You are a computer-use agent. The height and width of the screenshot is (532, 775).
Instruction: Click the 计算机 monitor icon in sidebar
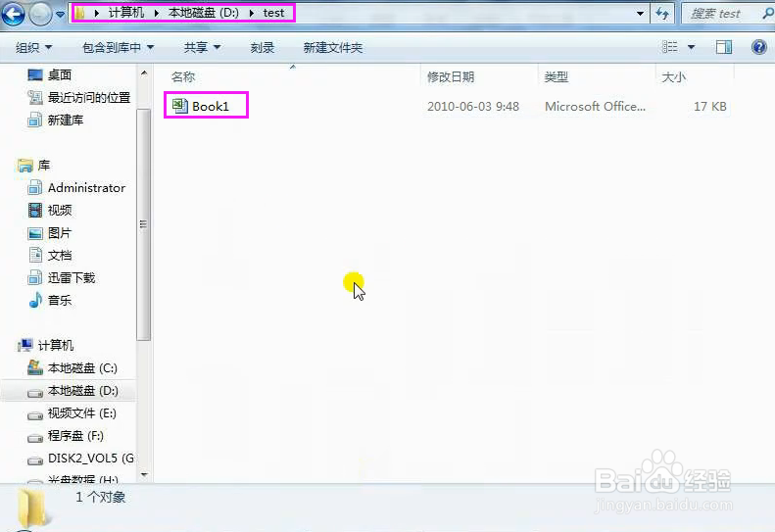point(25,345)
